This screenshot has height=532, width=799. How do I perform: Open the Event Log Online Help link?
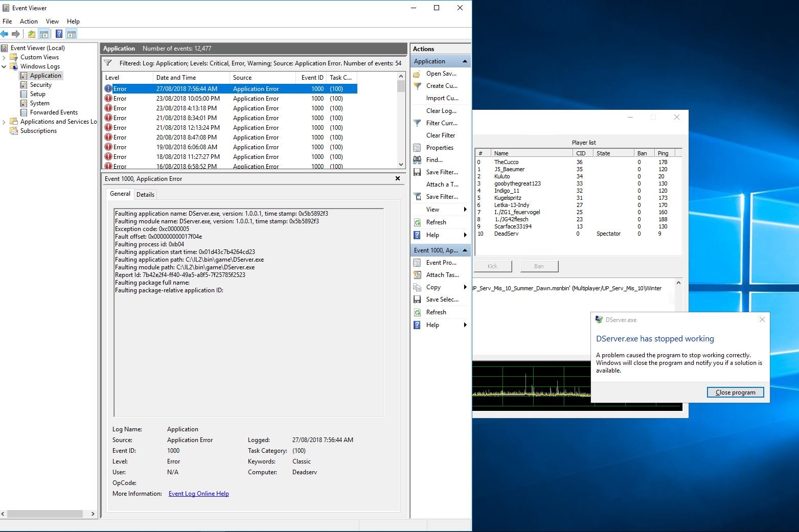pos(198,494)
